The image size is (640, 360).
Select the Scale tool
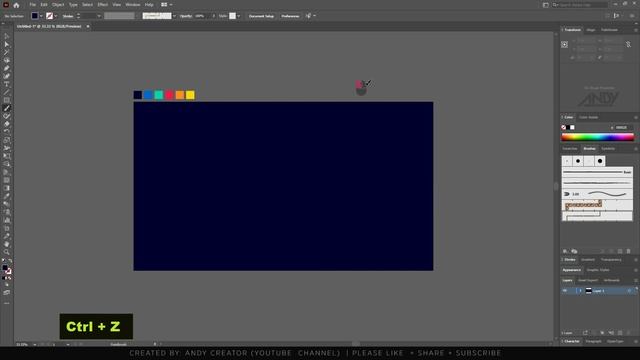point(7,140)
